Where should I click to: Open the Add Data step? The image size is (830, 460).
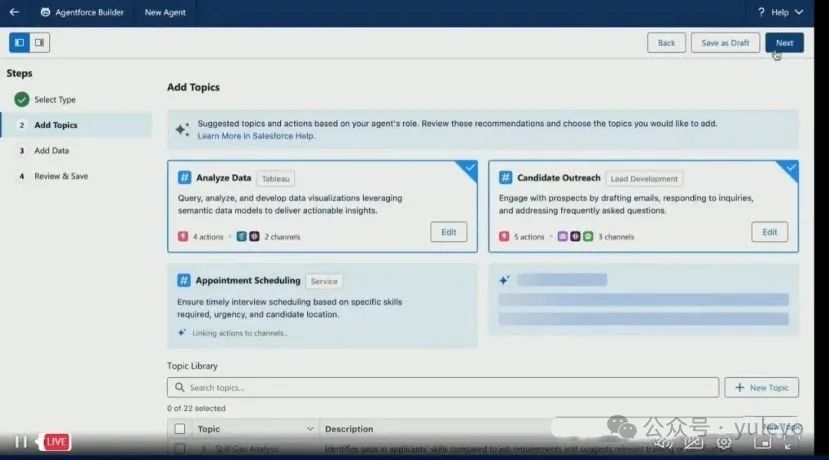(51, 150)
